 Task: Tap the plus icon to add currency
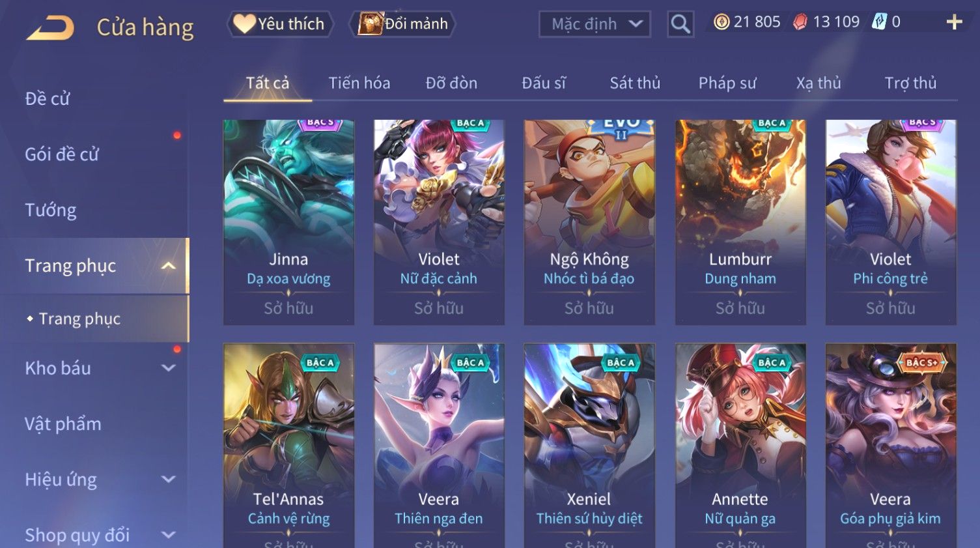(x=954, y=22)
